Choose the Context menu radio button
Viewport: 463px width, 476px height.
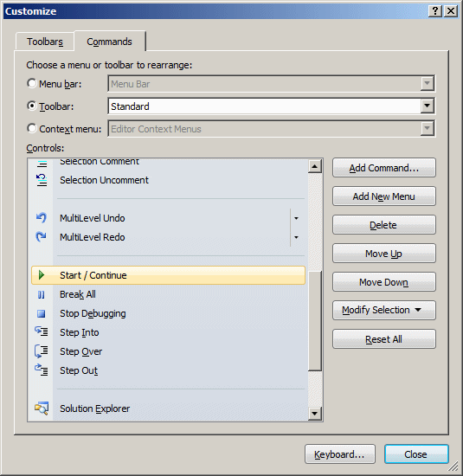31,128
